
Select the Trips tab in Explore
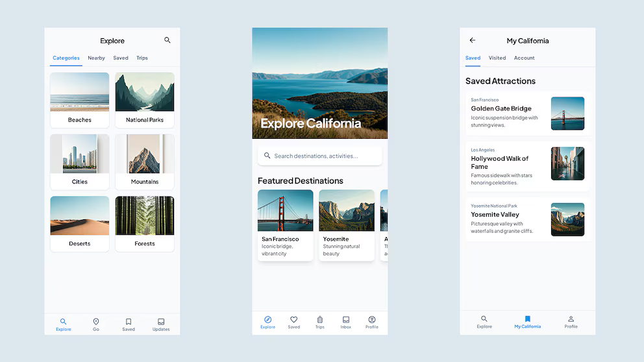(142, 58)
